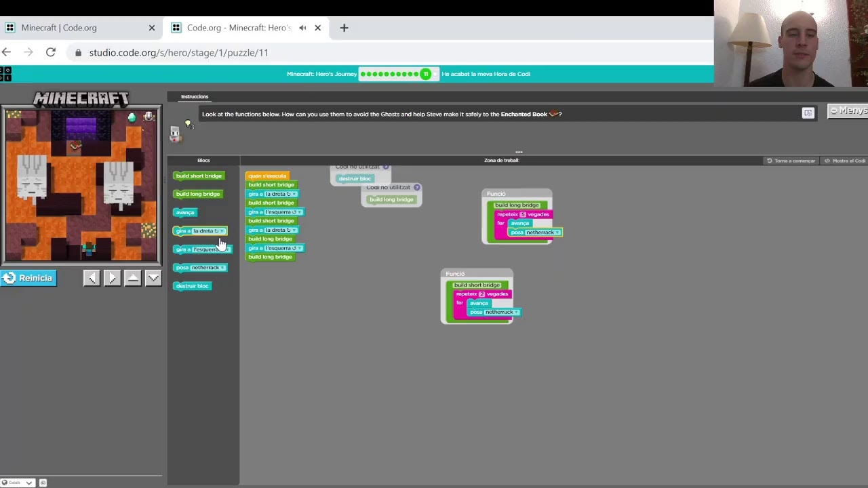The width and height of the screenshot is (868, 488).
Task: Click the 'He acabat la meva Hora de Codi' link
Action: point(486,74)
